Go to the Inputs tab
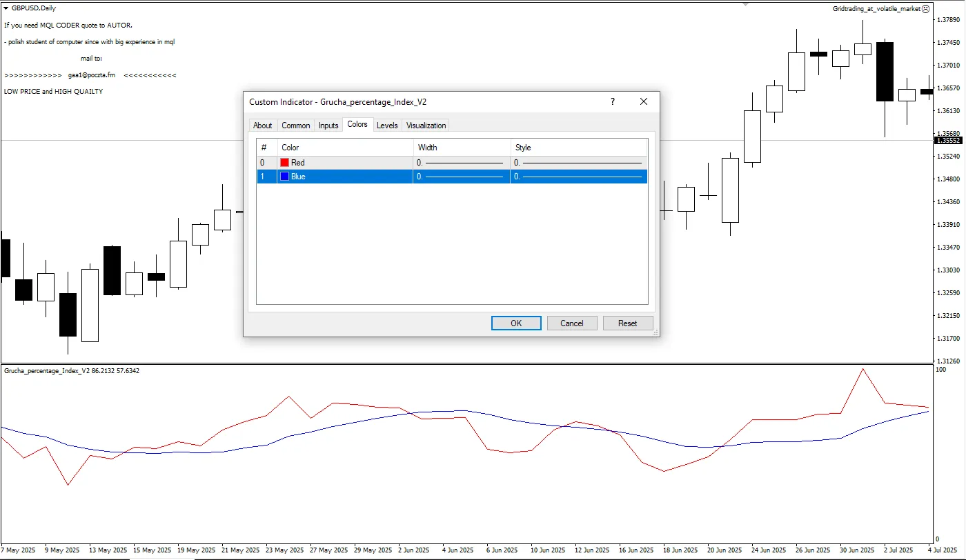The height and width of the screenshot is (560, 966). tap(328, 126)
